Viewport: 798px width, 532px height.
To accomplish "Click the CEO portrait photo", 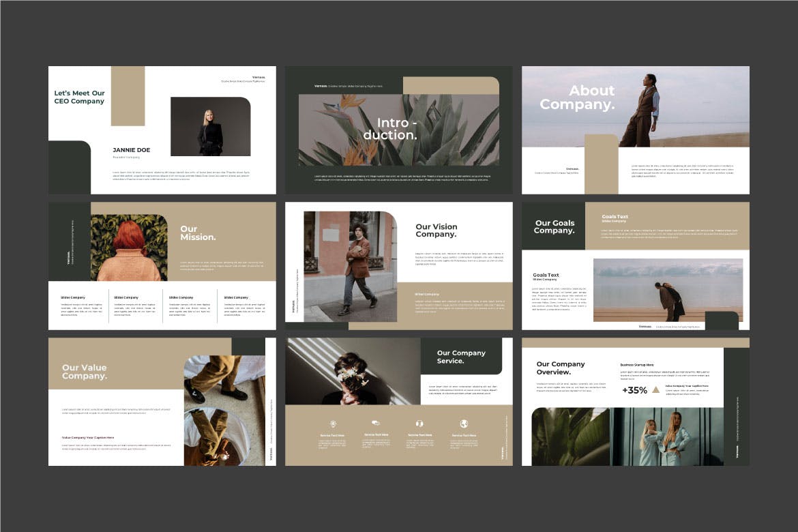I will pos(210,127).
